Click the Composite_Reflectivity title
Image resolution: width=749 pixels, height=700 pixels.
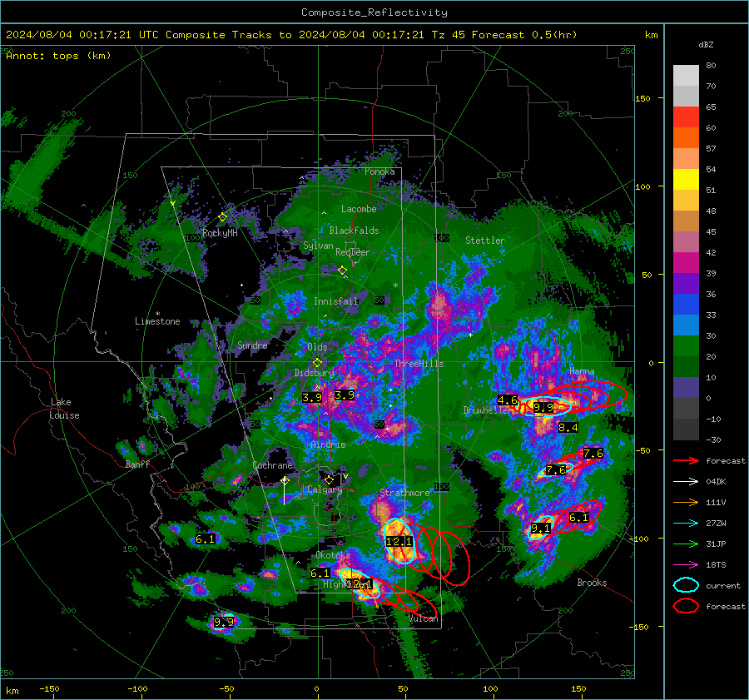click(x=374, y=12)
